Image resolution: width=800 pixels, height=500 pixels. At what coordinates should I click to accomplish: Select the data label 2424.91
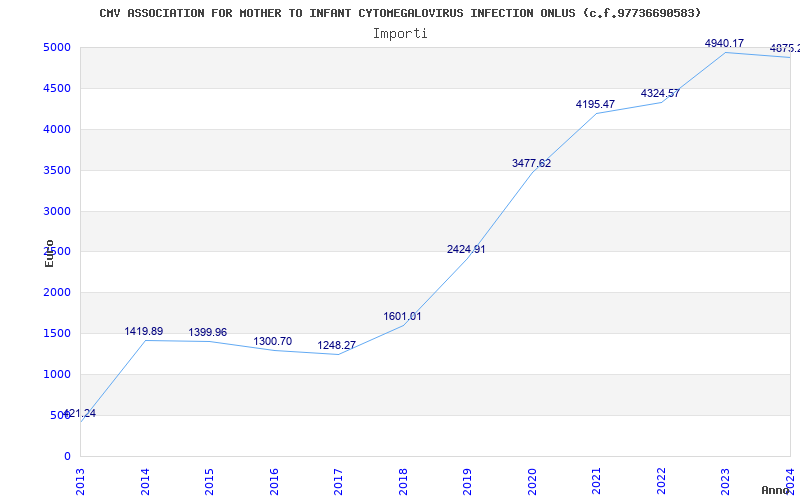pyautogui.click(x=466, y=249)
